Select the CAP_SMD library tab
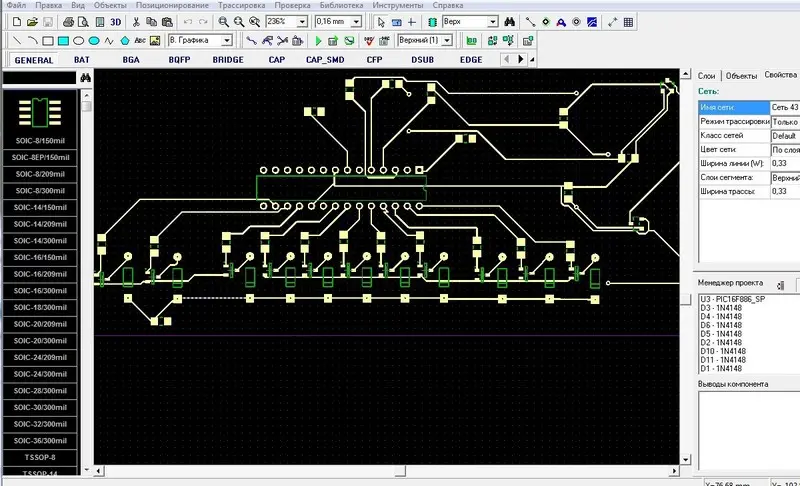Screen dimensions: 800x486 (325, 60)
